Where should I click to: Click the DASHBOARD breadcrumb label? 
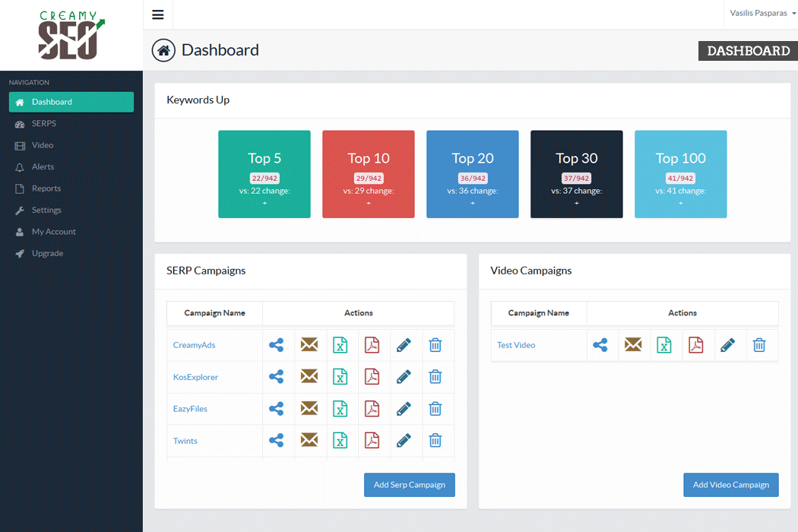[x=748, y=51]
